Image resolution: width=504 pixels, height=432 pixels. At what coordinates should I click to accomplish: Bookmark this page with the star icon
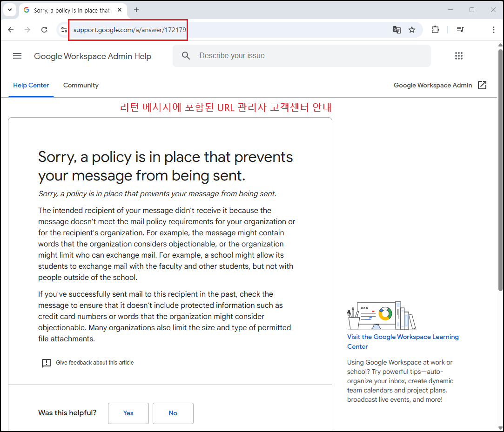point(412,30)
